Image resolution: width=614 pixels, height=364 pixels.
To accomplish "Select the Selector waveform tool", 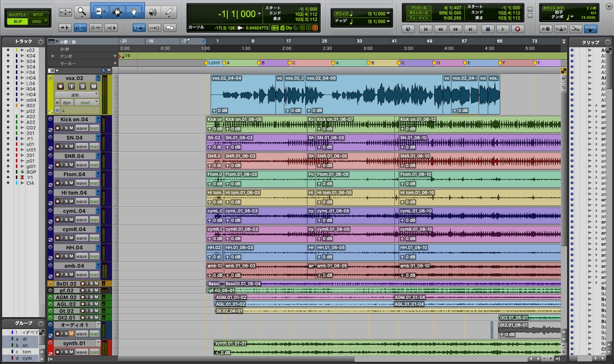I will [117, 11].
